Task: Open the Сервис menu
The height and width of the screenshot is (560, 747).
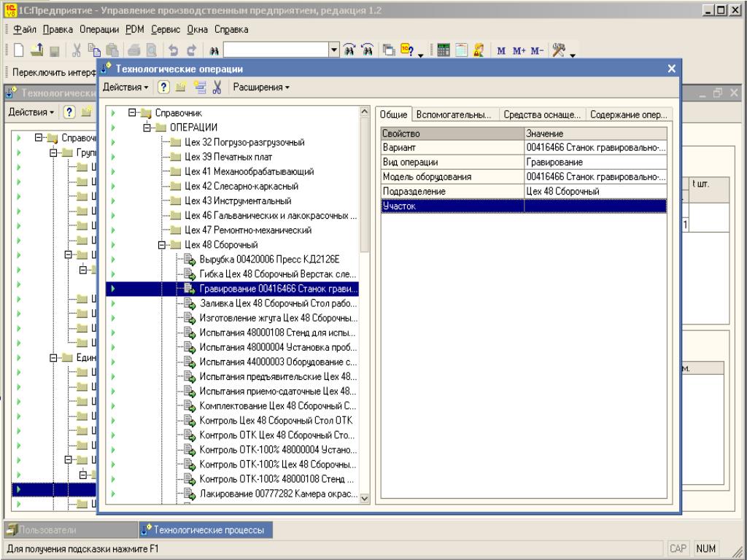Action: [x=166, y=29]
